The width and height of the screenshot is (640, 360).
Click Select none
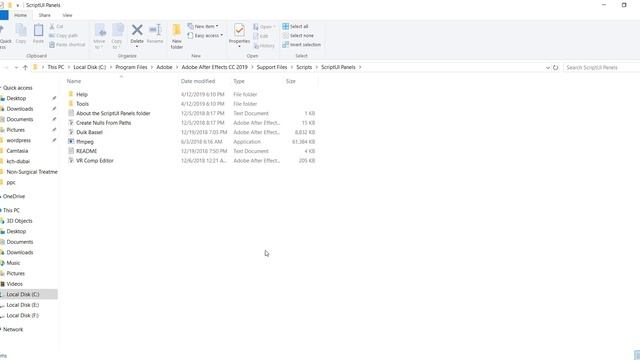coord(298,36)
